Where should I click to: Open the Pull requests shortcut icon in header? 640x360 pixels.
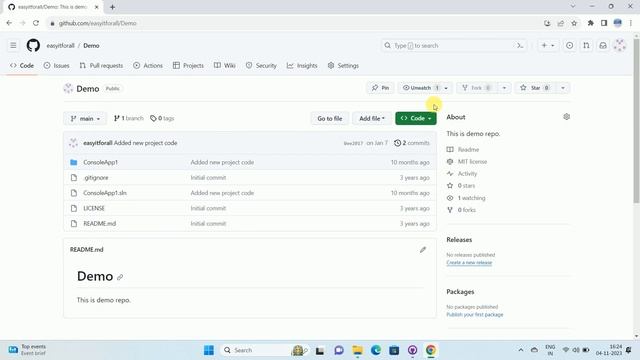pyautogui.click(x=586, y=46)
